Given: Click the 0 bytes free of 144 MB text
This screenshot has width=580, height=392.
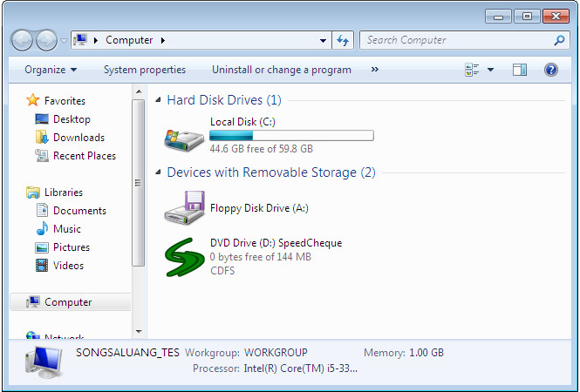Looking at the screenshot, I should (261, 257).
